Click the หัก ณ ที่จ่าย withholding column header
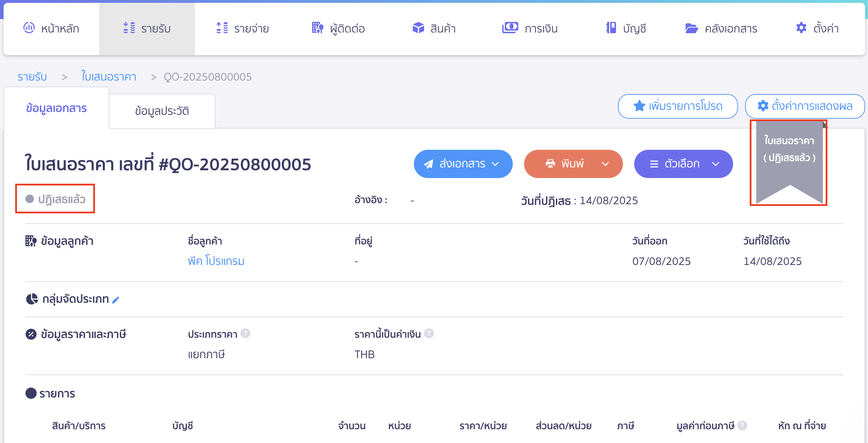868x443 pixels. click(x=802, y=426)
